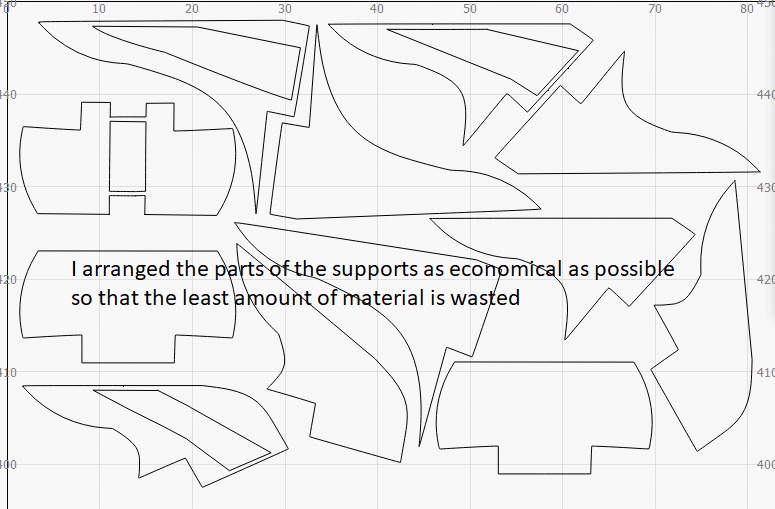Click the 10 mark on the top ruler
Screen dimensions: 775x509
pos(98,8)
